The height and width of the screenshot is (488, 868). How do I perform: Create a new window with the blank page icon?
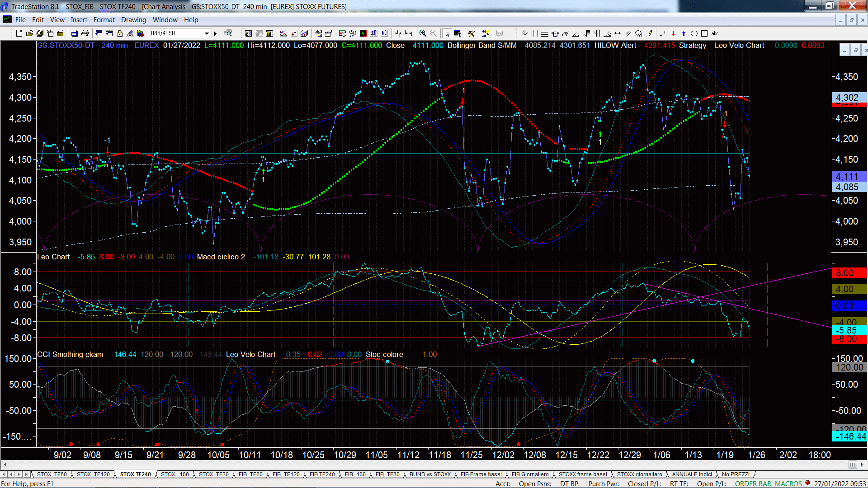click(x=19, y=33)
